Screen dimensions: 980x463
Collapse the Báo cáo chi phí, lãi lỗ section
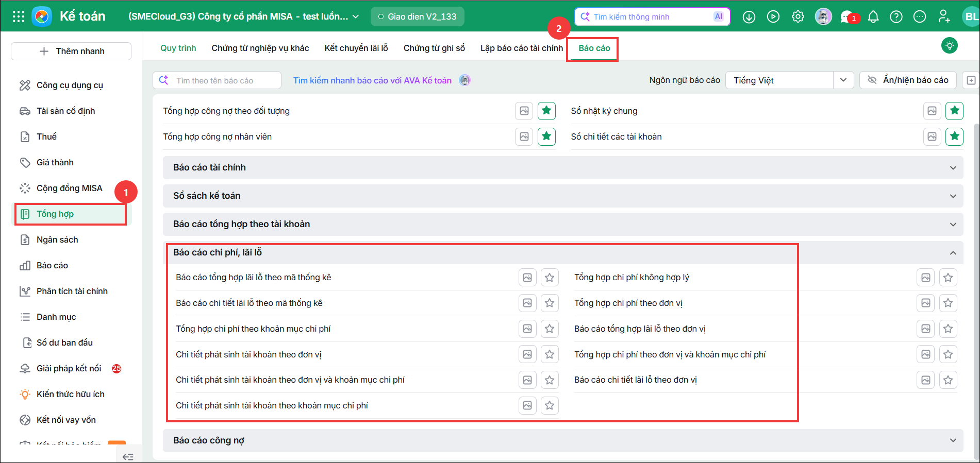953,253
